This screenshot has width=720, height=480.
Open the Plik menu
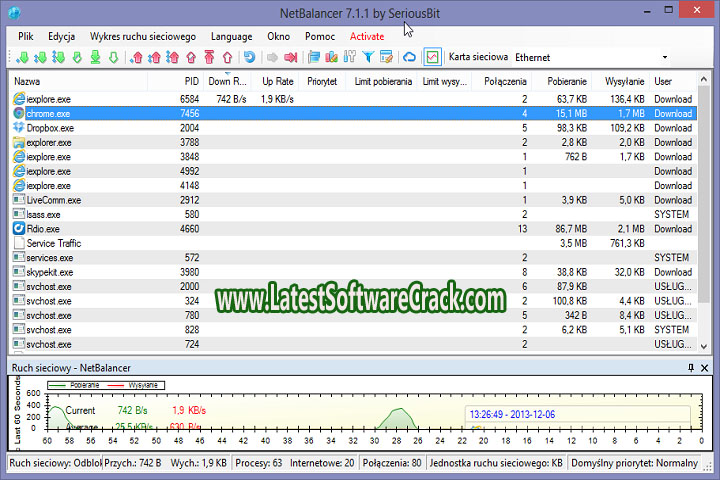26,36
